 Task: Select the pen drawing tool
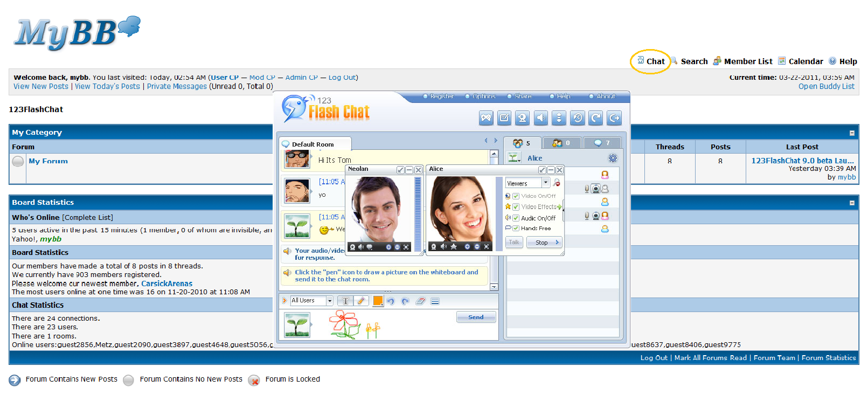pos(361,301)
